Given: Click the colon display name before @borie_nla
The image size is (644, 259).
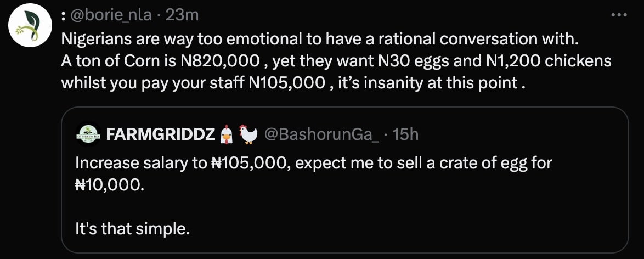Looking at the screenshot, I should click(x=64, y=15).
